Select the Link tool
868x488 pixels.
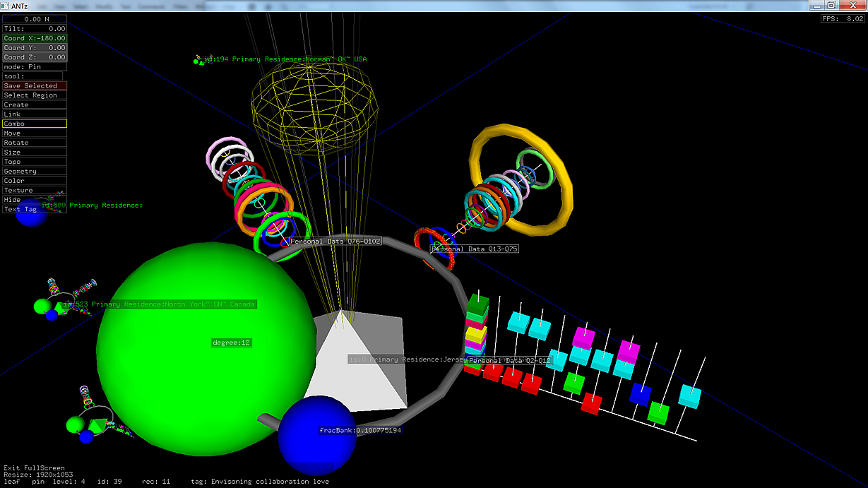[35, 114]
